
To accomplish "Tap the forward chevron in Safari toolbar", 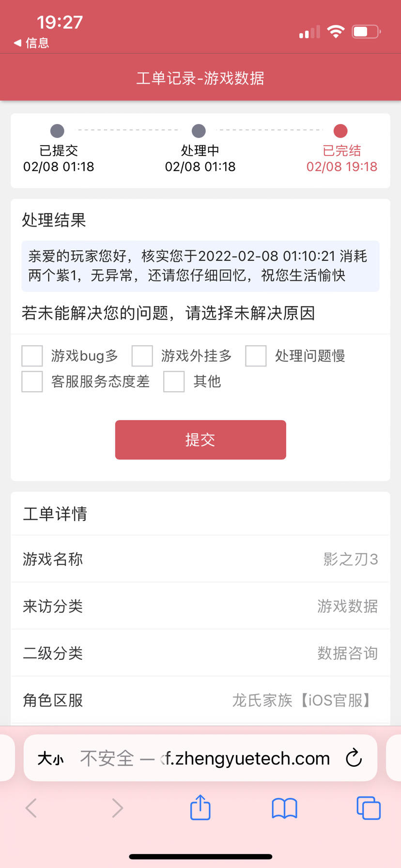I will pos(117,807).
